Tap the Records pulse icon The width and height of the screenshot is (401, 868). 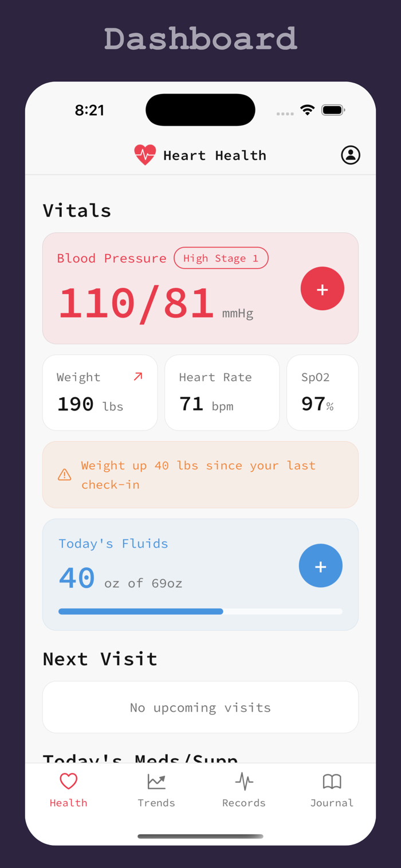244,781
